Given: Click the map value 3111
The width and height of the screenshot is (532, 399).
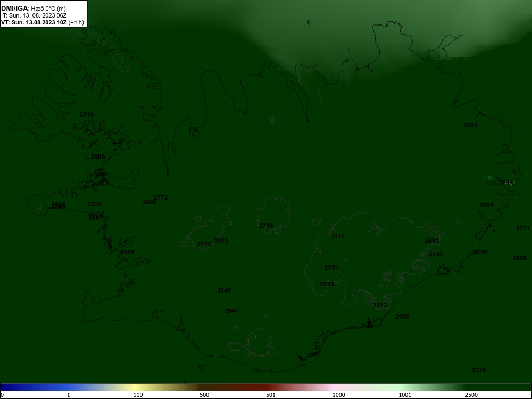Looking at the screenshot, I should tap(338, 237).
